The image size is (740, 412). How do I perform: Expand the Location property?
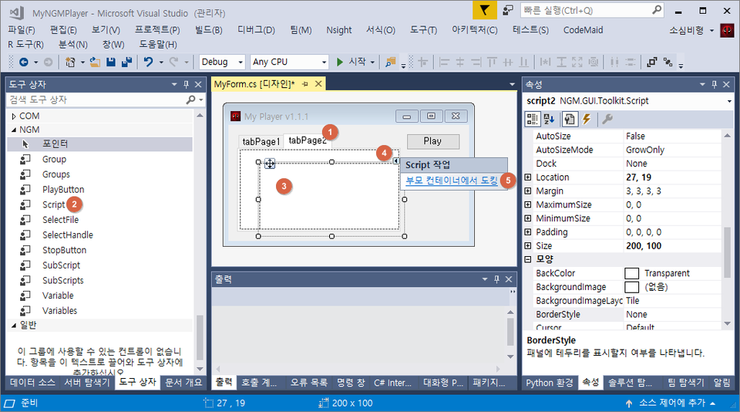528,177
